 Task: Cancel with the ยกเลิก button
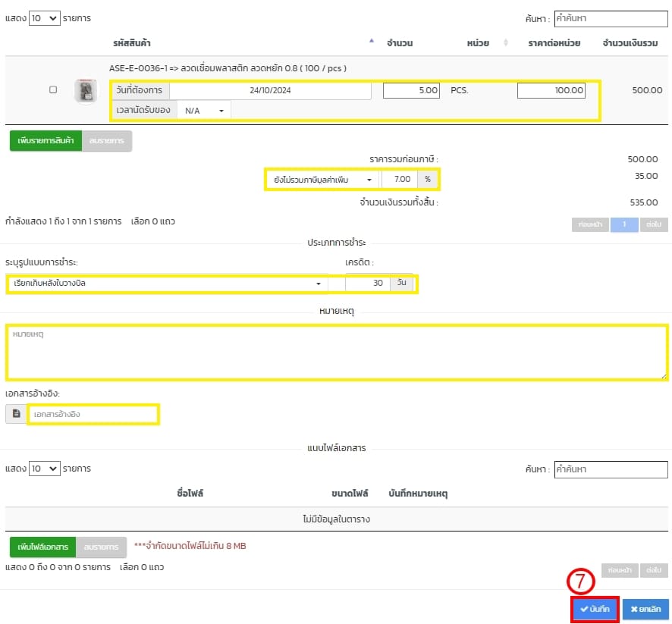click(x=645, y=609)
